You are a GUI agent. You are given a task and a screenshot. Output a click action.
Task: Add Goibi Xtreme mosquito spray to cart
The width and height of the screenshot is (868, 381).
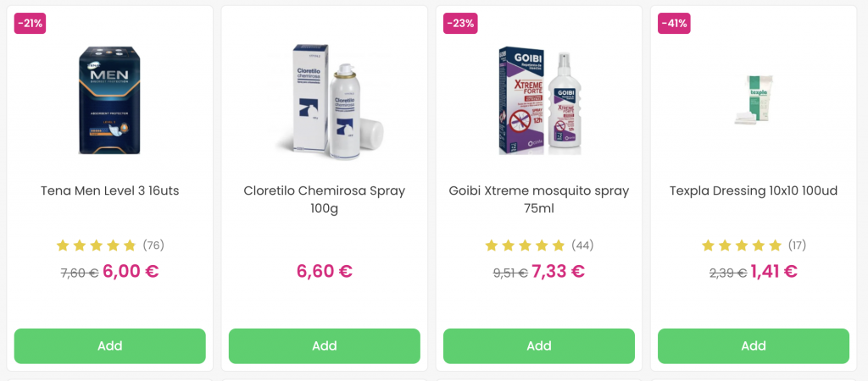click(x=538, y=346)
